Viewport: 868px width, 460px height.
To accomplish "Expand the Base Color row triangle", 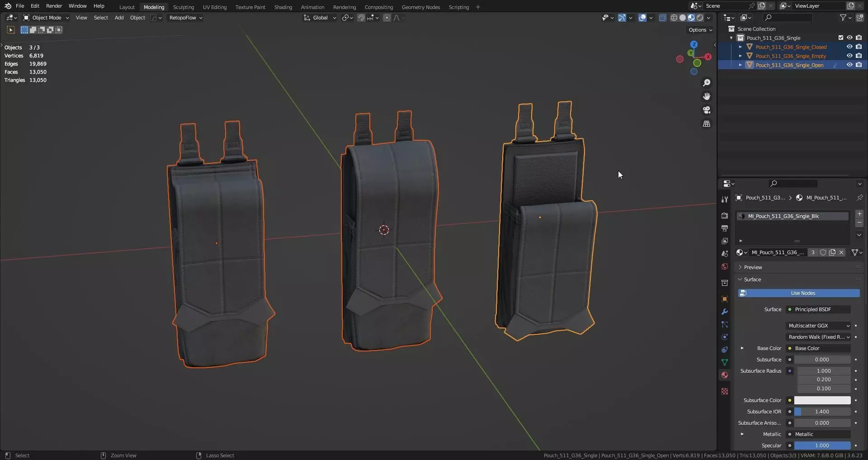I will click(742, 348).
